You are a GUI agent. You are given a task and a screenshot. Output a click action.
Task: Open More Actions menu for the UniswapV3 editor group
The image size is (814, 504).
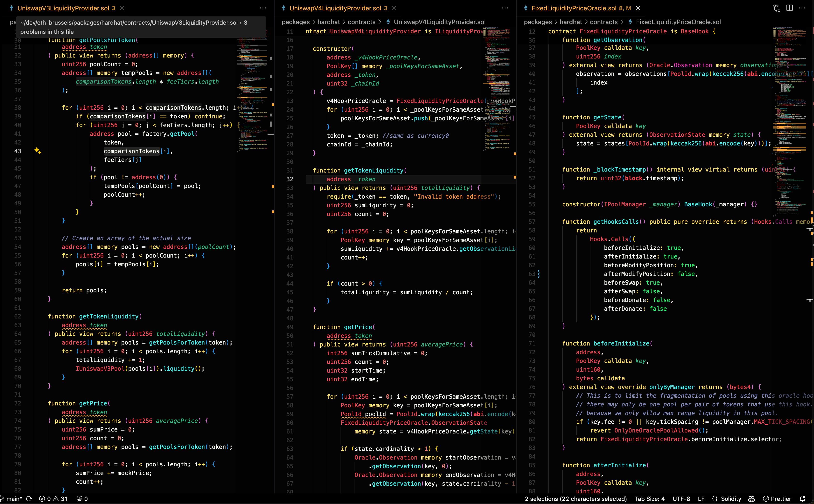263,8
